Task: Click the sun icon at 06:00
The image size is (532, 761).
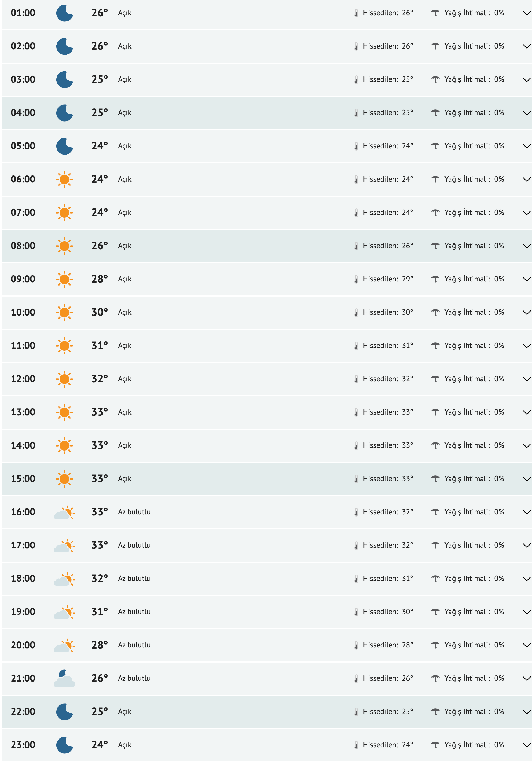Action: (64, 180)
